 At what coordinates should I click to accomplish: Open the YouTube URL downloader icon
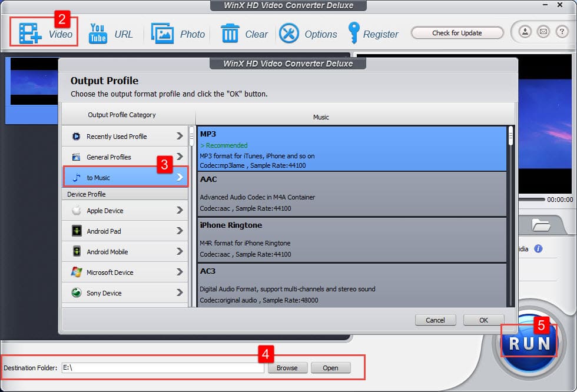98,34
